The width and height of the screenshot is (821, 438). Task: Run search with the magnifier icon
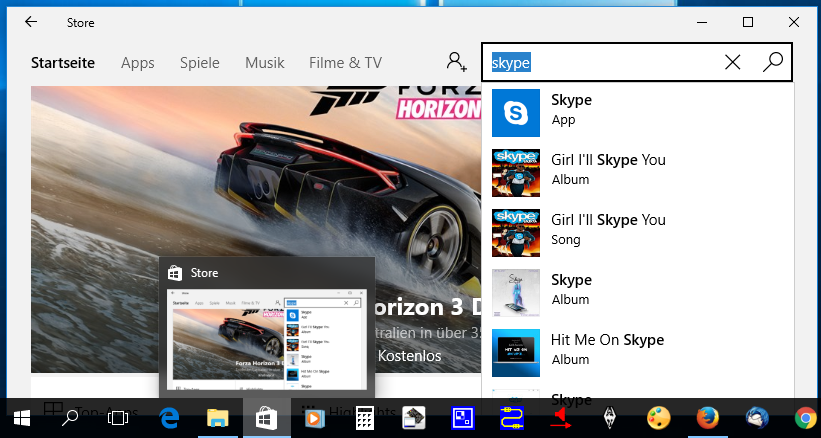pos(773,62)
